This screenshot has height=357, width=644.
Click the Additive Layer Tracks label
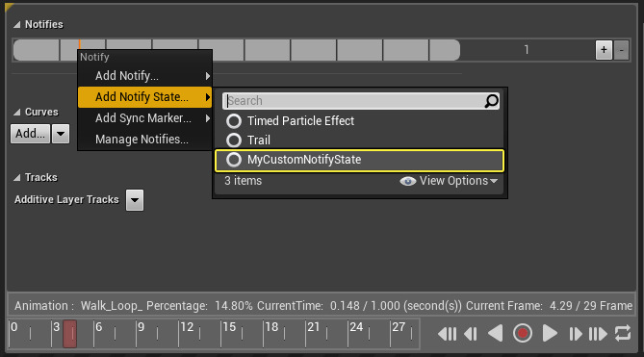pyautogui.click(x=66, y=200)
